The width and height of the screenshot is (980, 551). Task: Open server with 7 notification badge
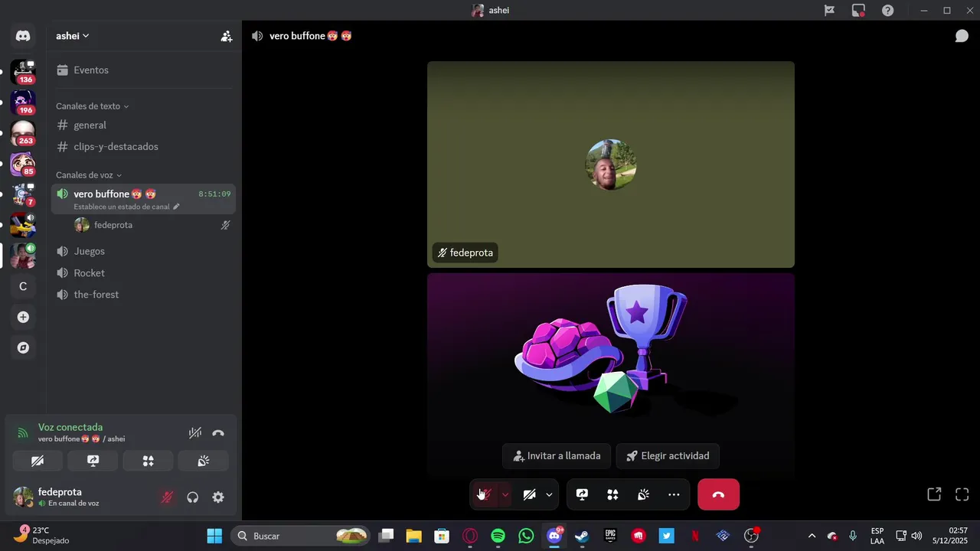(23, 194)
